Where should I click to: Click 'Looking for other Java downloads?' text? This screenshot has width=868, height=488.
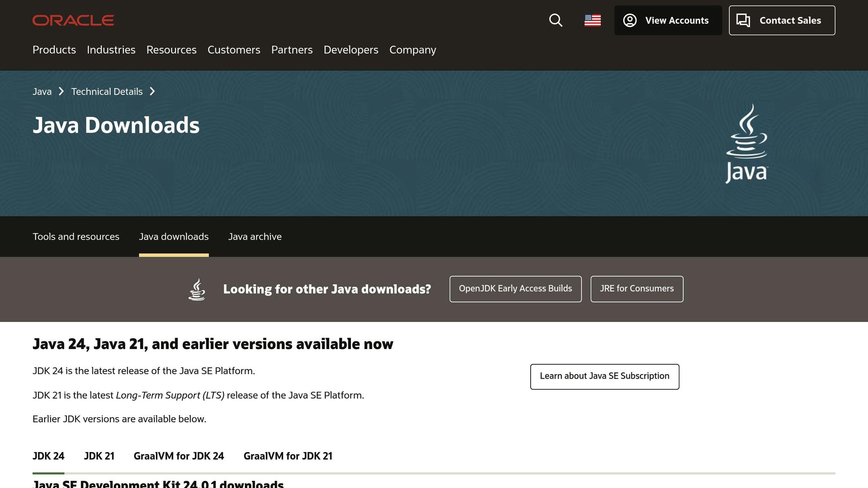[x=327, y=289]
